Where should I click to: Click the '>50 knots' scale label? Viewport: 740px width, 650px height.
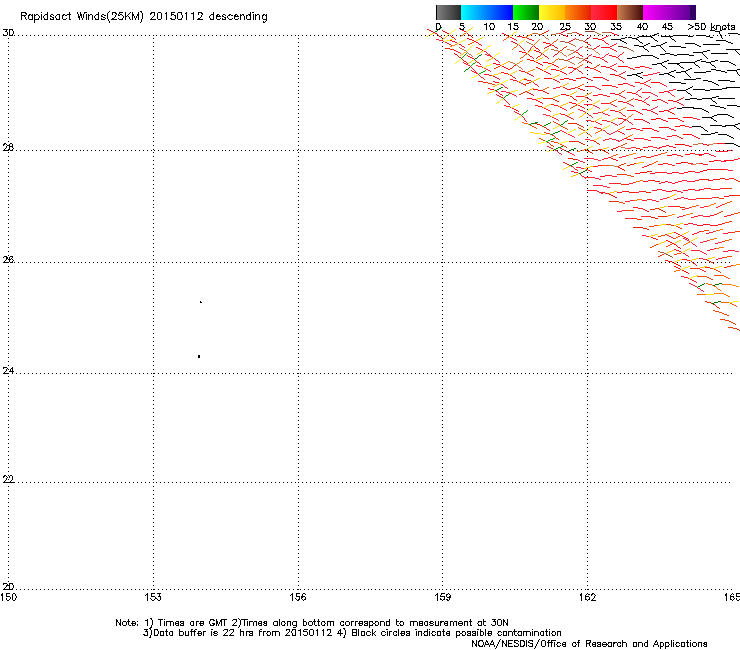[711, 27]
